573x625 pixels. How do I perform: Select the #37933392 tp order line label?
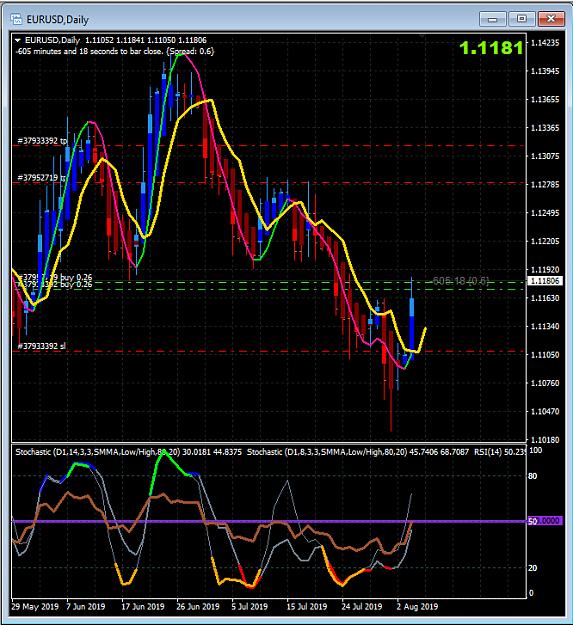pyautogui.click(x=42, y=141)
